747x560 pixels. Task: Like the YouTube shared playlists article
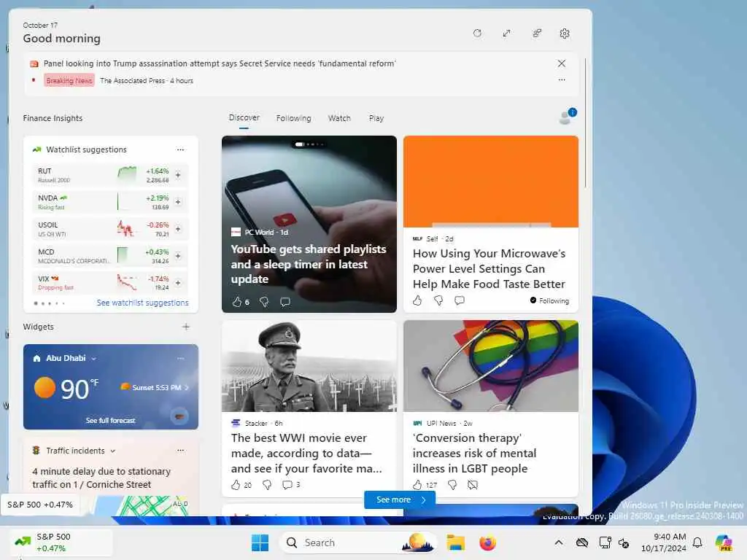click(237, 301)
